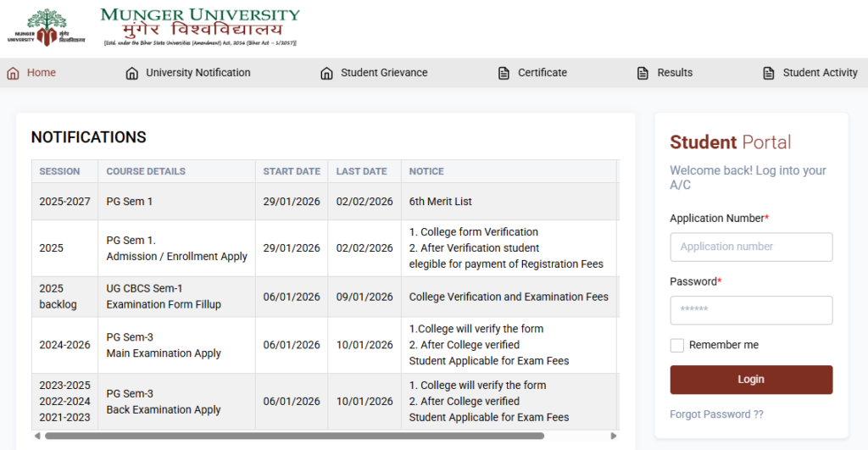
Task: Click the left arrow of the table scrollbar
Action: pyautogui.click(x=37, y=436)
